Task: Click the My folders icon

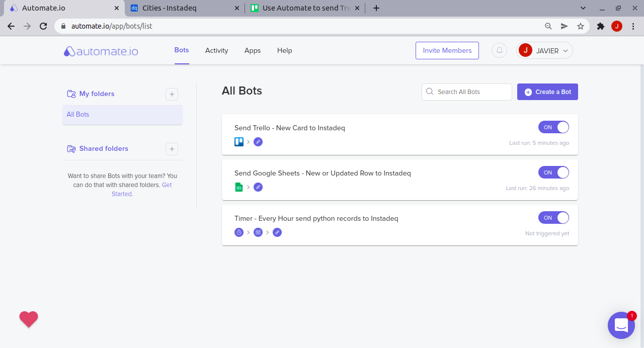Action: pyautogui.click(x=71, y=94)
